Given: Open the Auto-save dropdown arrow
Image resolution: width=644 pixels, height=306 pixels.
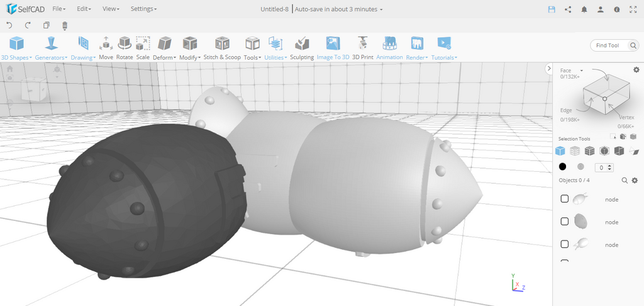Looking at the screenshot, I should tap(381, 9).
